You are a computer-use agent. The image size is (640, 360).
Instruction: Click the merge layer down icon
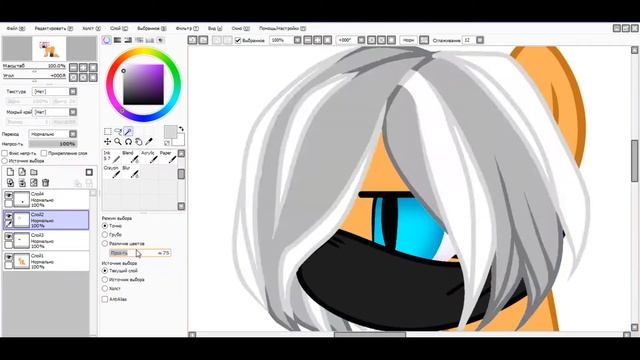[22, 183]
